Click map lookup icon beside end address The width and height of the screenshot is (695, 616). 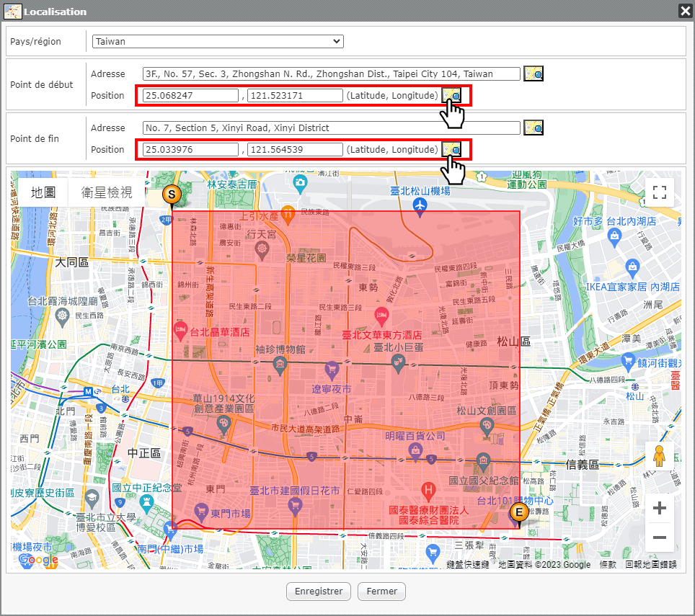click(x=533, y=128)
